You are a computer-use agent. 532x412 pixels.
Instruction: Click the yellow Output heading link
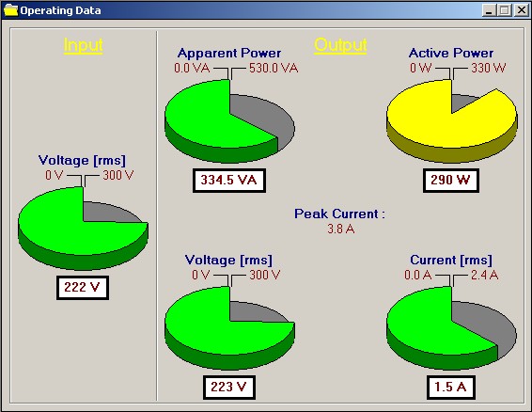tap(340, 45)
